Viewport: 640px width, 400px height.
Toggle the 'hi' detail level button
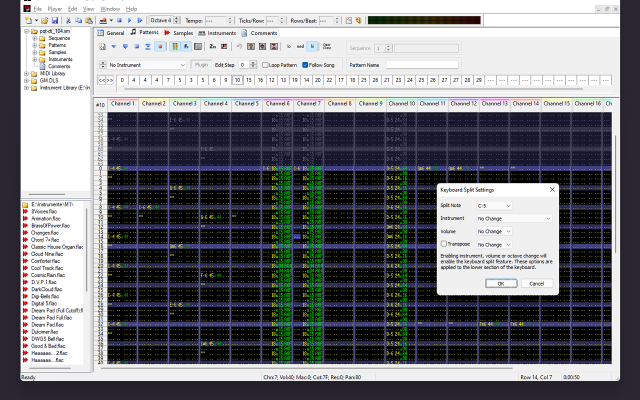pos(312,47)
